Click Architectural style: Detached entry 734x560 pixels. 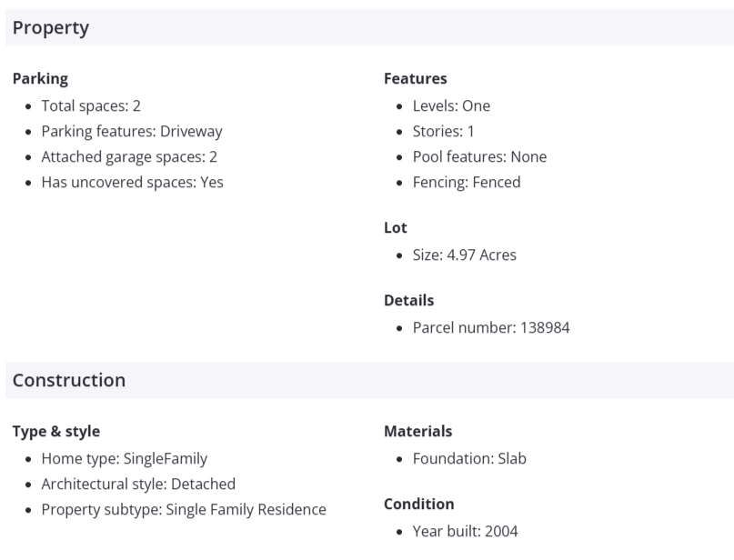click(x=138, y=484)
